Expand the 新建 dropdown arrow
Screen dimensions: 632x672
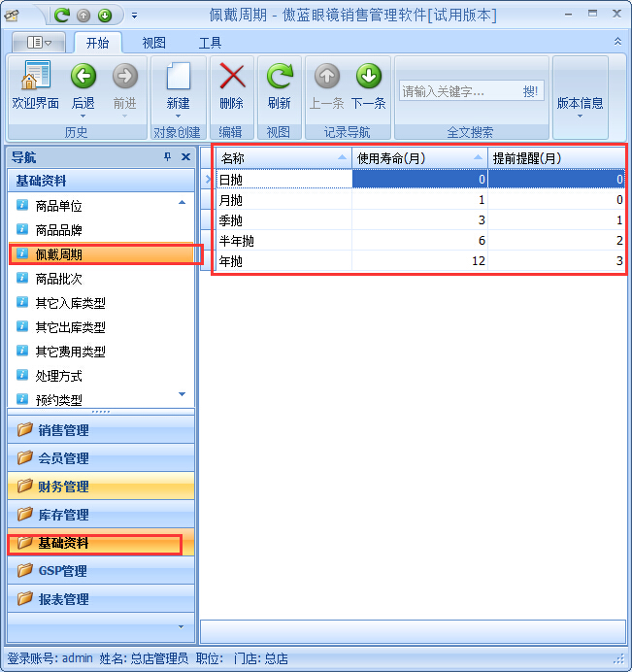(178, 117)
